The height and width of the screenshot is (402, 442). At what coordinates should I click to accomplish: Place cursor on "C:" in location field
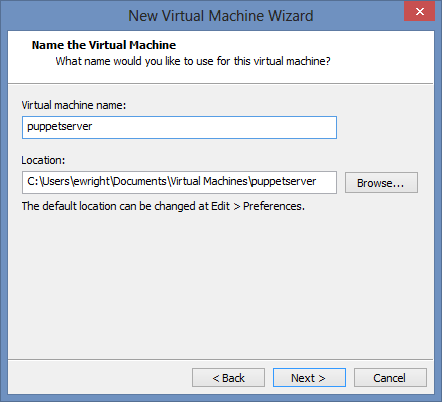coord(33,181)
